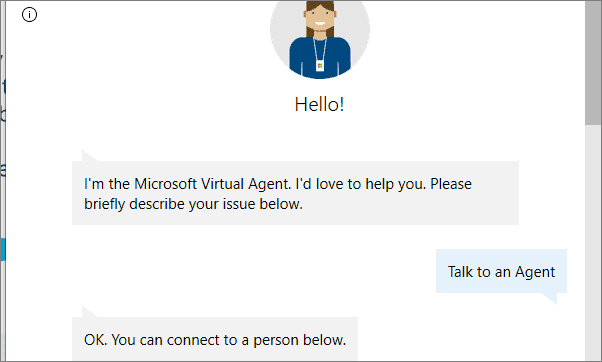
Task: Click the smiling face of the avatar
Action: (320, 19)
